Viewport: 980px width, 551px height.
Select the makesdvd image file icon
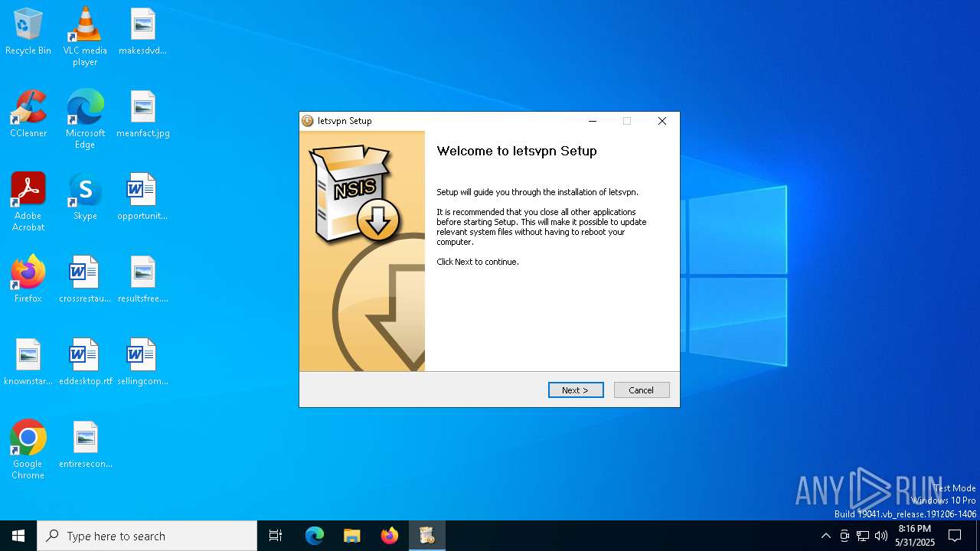point(143,32)
